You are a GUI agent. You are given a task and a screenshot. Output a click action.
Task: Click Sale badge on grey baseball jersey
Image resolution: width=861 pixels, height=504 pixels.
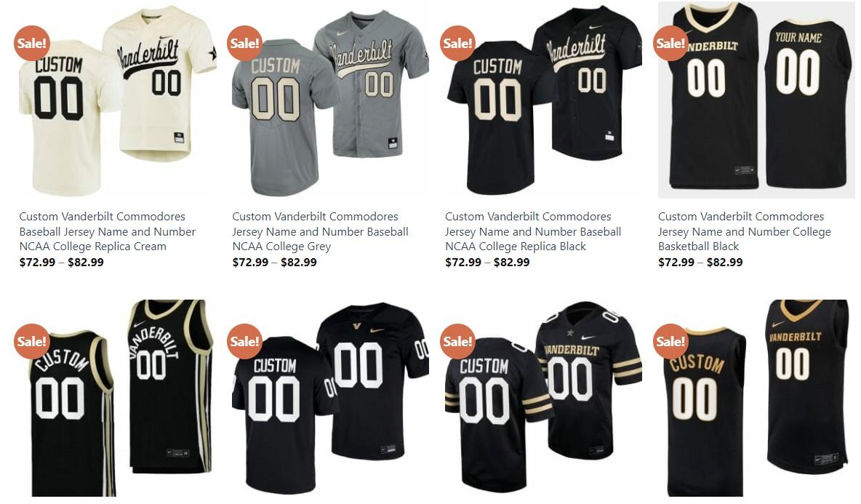244,43
